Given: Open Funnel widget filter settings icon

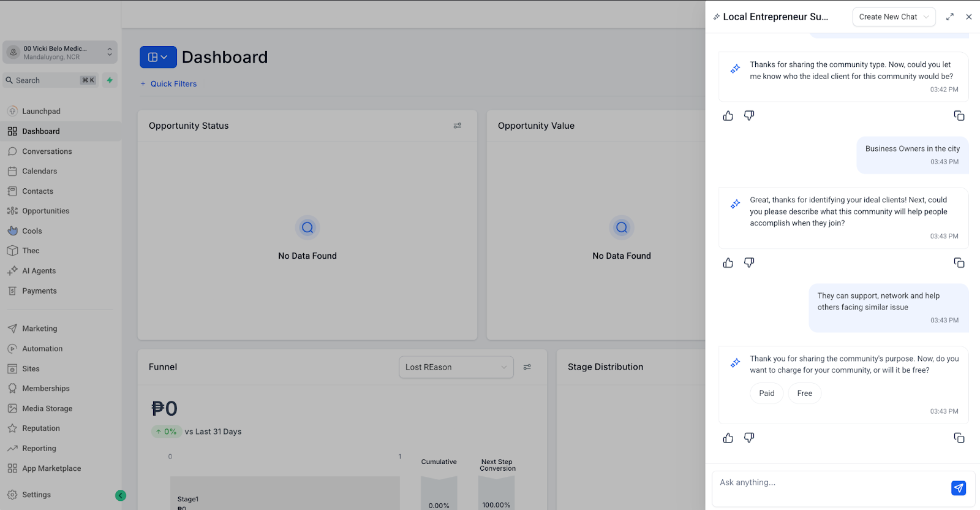Looking at the screenshot, I should tap(527, 367).
